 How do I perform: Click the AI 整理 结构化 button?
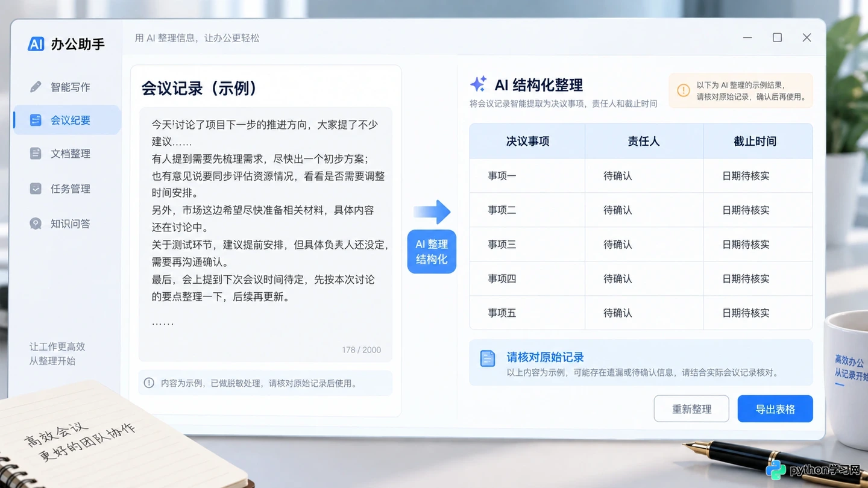point(432,252)
